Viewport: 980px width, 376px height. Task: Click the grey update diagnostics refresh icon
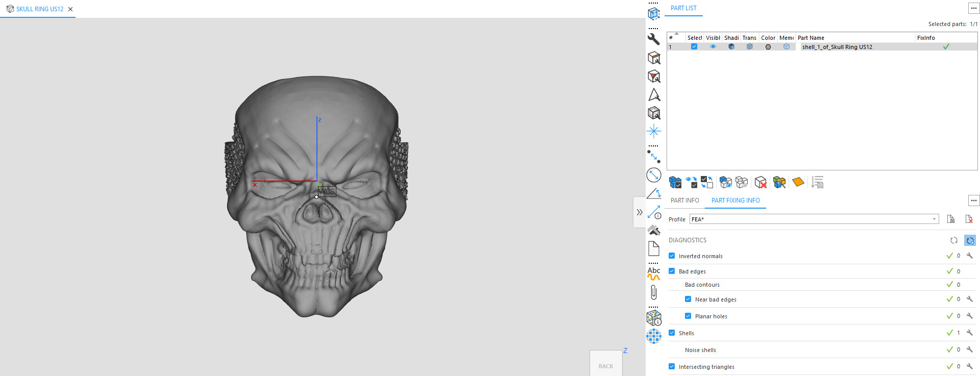click(x=953, y=240)
